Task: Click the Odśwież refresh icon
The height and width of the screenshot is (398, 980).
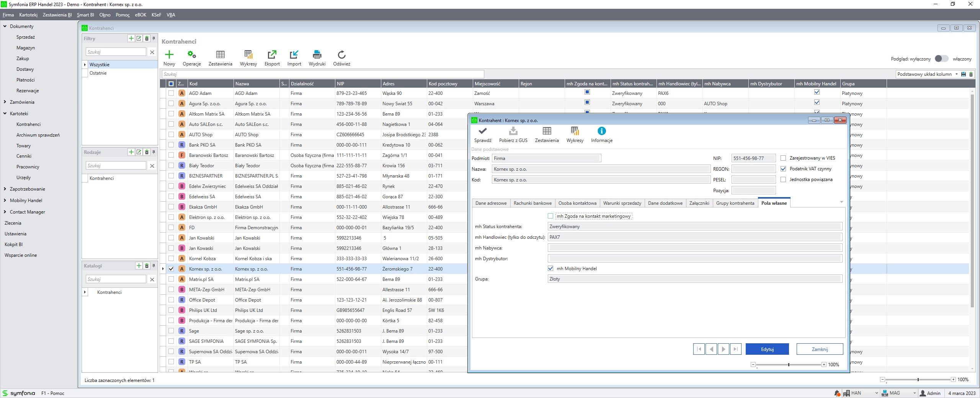Action: tap(341, 55)
